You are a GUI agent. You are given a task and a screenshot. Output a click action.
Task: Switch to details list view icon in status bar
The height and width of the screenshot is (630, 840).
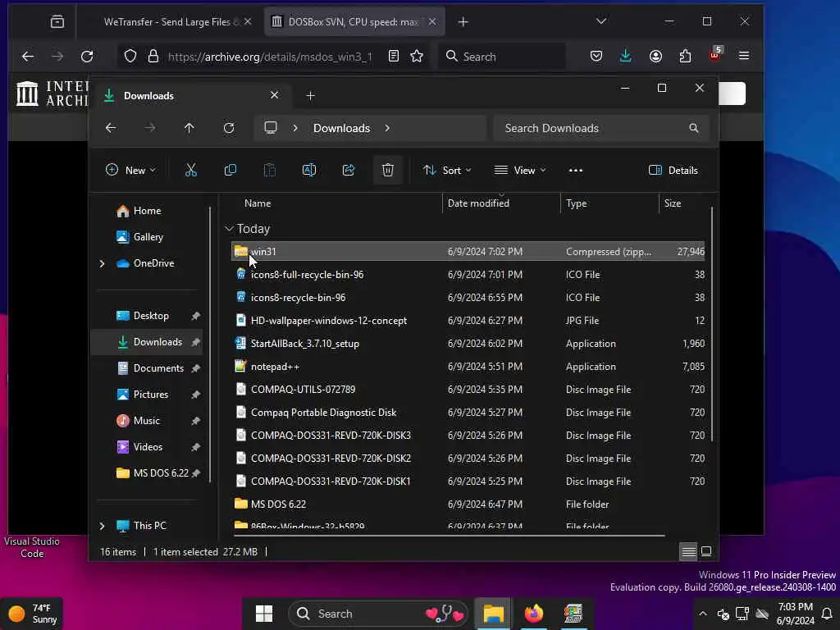tap(688, 551)
